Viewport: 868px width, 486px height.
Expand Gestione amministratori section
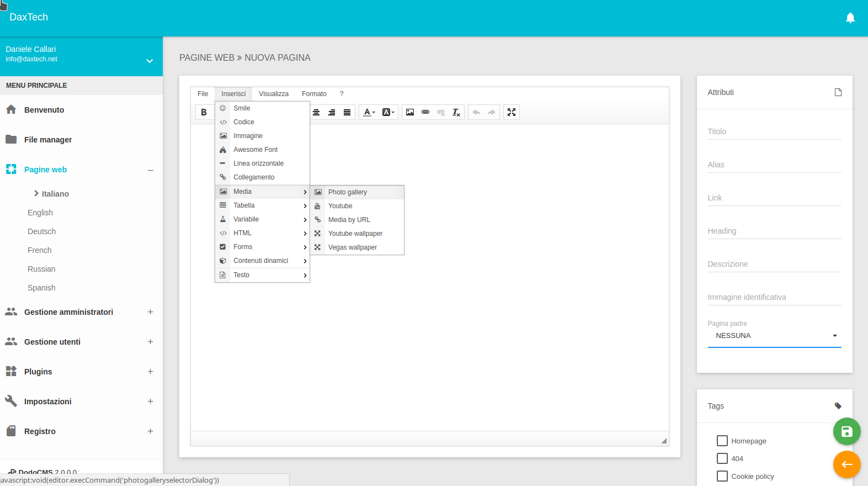point(150,312)
